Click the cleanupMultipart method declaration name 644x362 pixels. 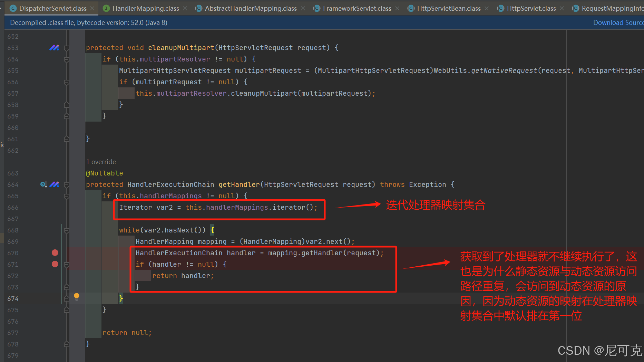(x=181, y=48)
